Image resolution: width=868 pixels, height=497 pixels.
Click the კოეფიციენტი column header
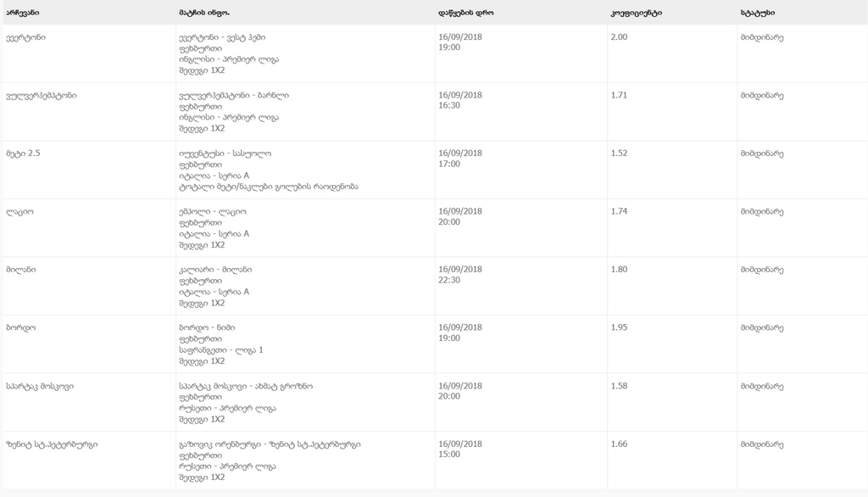pos(636,13)
